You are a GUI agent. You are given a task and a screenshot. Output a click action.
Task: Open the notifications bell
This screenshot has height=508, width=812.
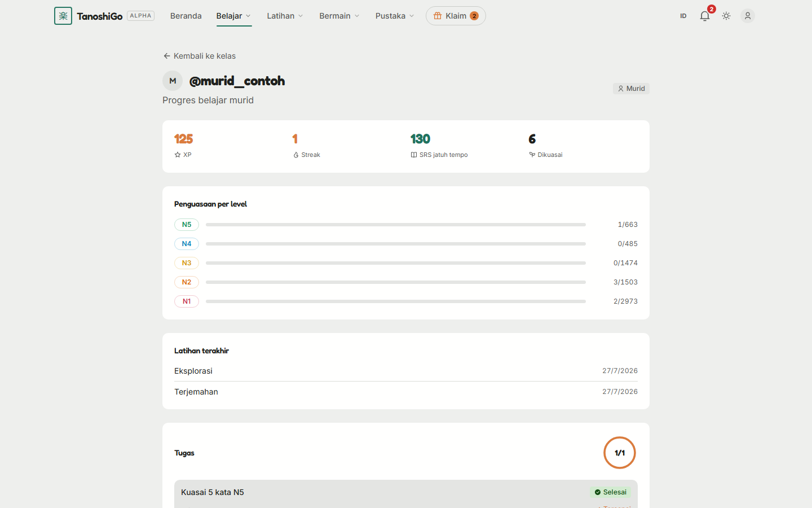pyautogui.click(x=705, y=16)
